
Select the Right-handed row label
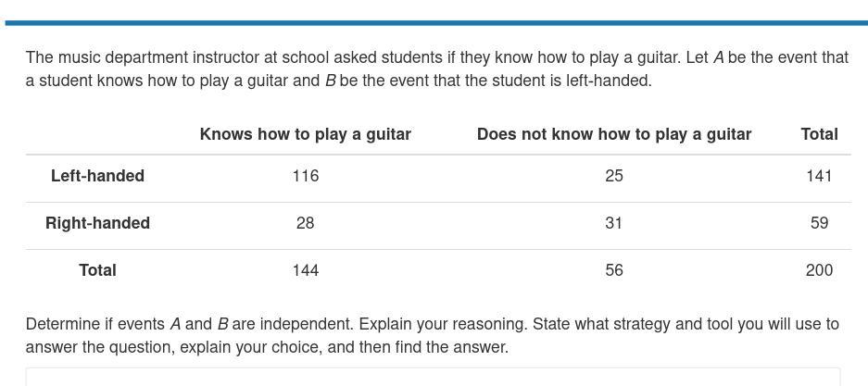click(x=97, y=223)
